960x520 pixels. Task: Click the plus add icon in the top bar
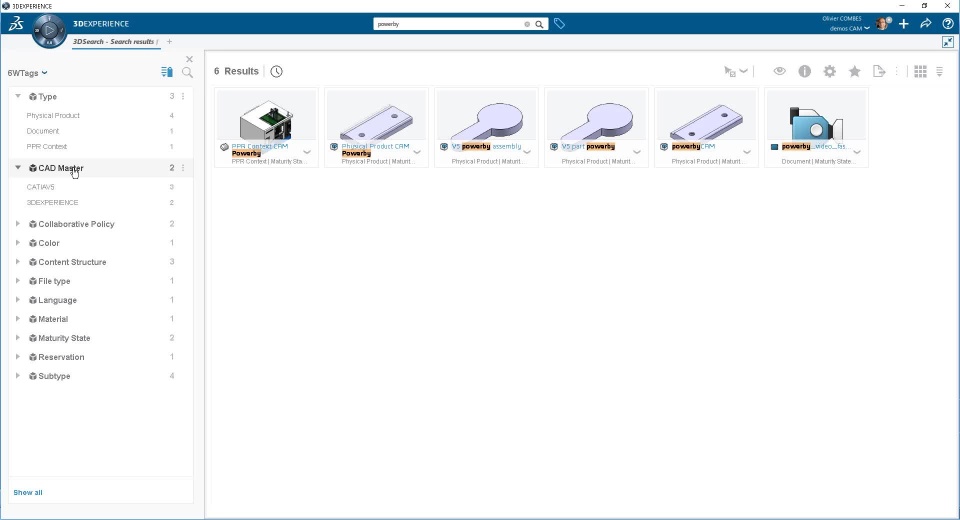(904, 24)
